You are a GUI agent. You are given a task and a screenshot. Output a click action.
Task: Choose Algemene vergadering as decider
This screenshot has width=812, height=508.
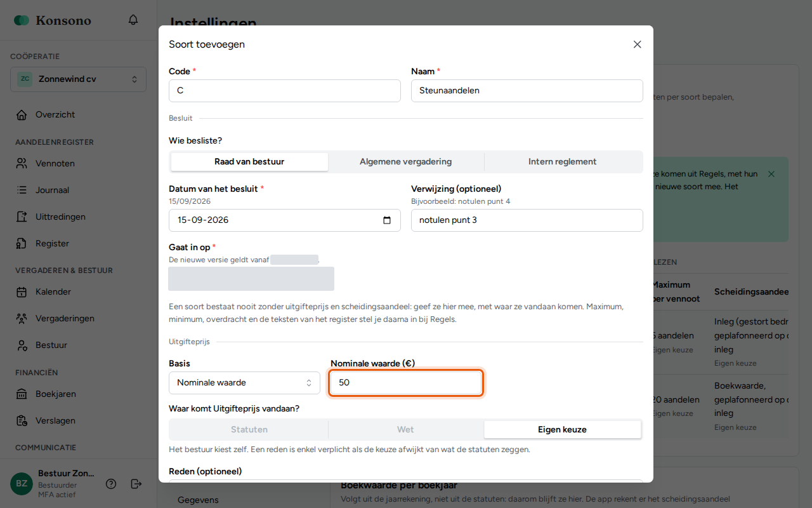pyautogui.click(x=406, y=162)
